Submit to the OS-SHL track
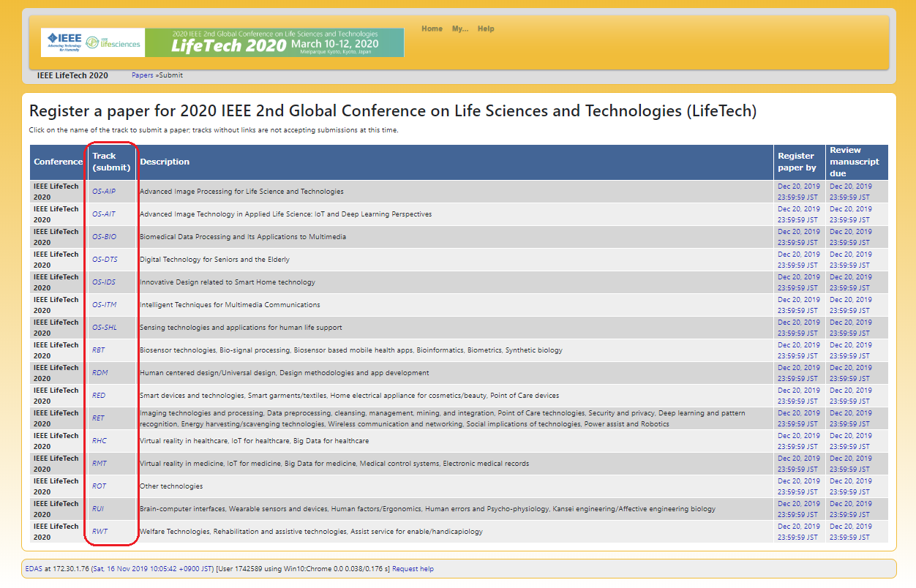This screenshot has height=588, width=916. click(x=105, y=328)
